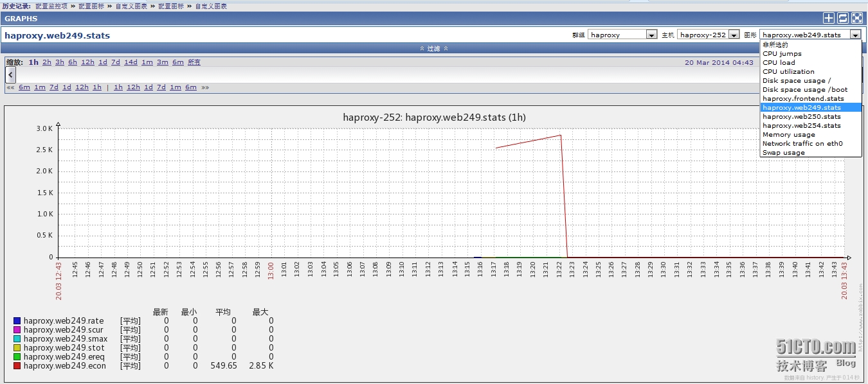Viewport: 868px width, 384px height.
Task: Close the 图形 graph dropdown via its arrow
Action: (855, 35)
